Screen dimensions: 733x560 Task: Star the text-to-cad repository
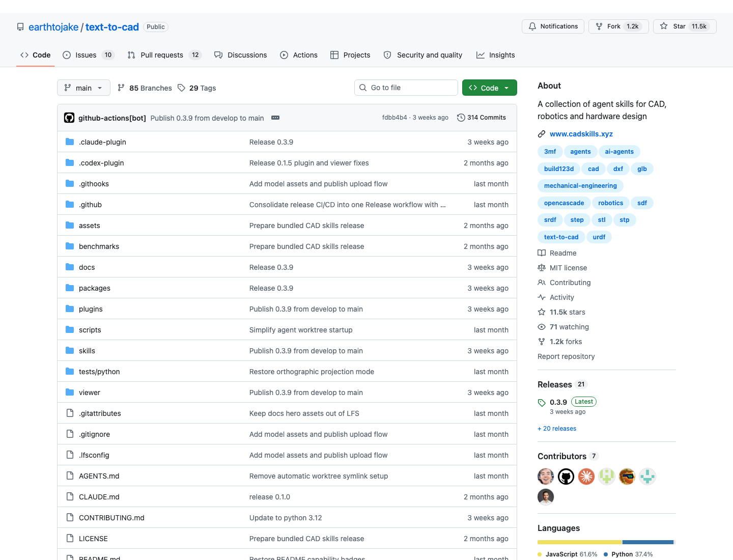click(x=685, y=26)
